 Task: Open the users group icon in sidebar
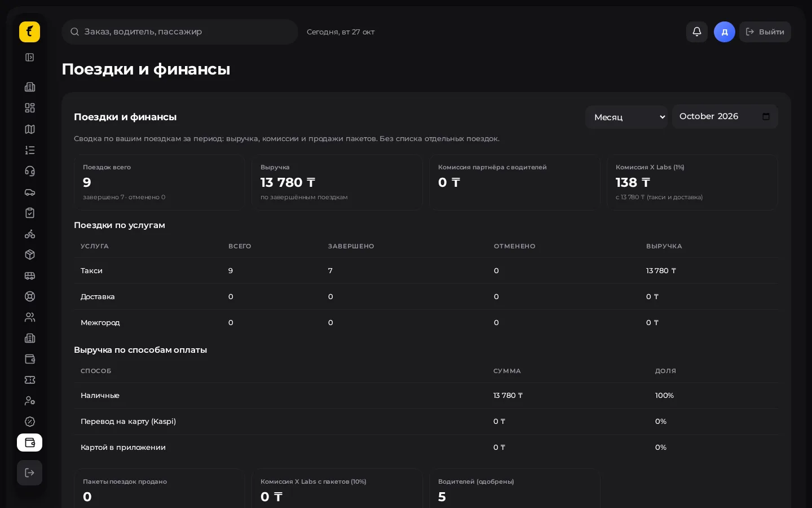[30, 317]
